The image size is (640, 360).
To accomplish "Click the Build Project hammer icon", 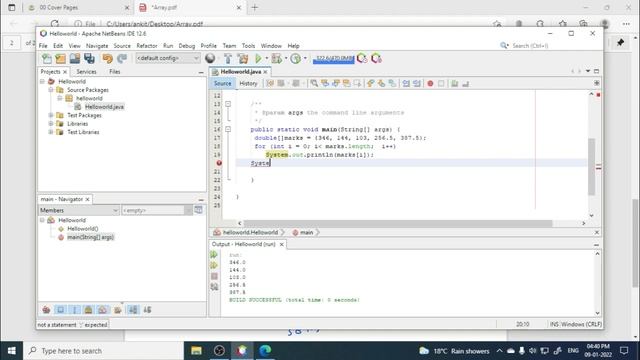I will (228, 59).
